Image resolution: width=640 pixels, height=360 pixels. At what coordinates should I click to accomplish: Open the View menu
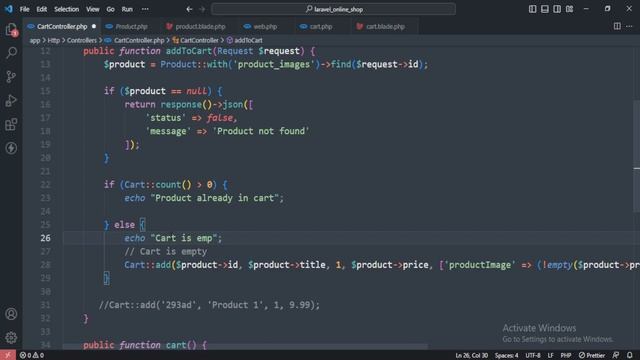point(93,9)
